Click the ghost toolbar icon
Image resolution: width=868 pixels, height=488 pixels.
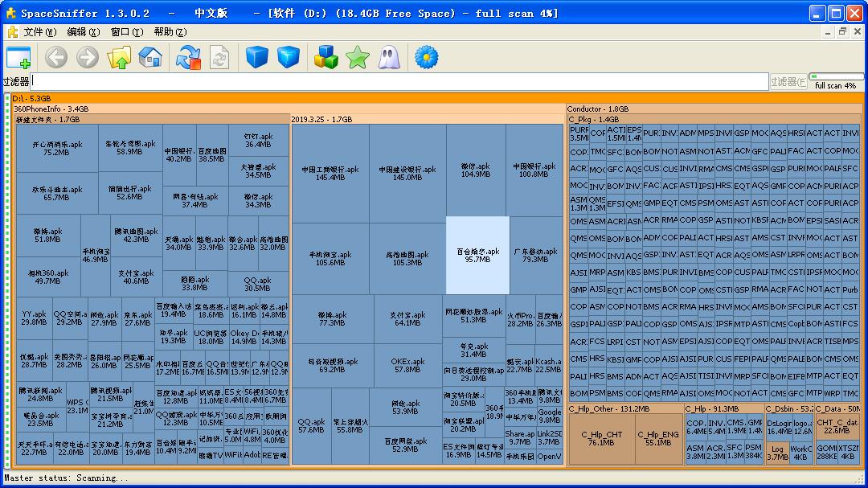[x=389, y=57]
